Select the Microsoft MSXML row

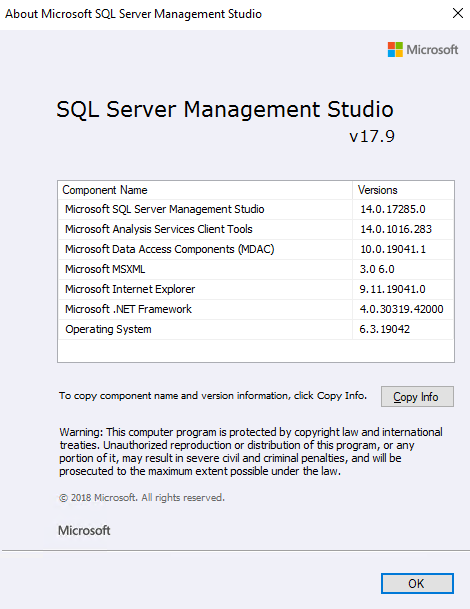[x=256, y=270]
